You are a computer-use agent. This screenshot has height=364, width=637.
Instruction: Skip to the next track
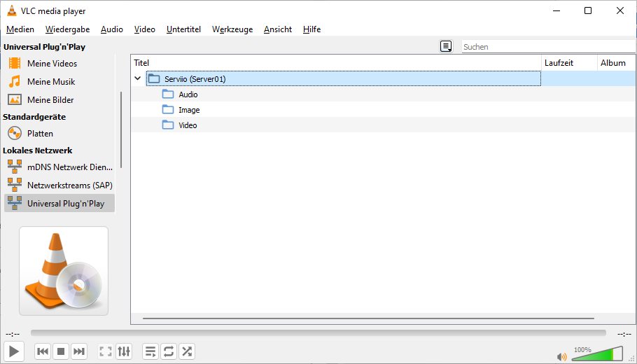coord(79,351)
